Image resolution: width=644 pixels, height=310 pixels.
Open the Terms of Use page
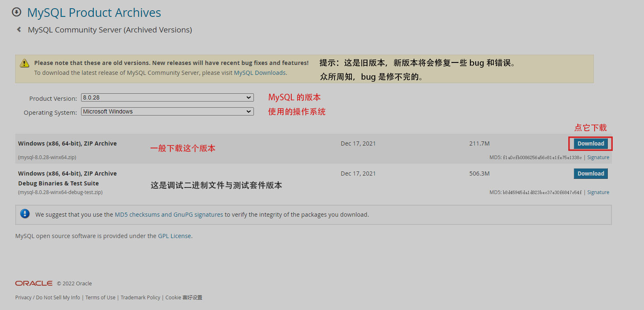point(100,297)
